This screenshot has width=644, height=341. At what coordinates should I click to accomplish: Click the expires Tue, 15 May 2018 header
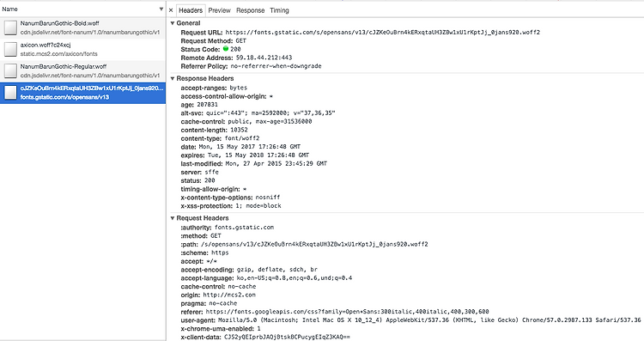[x=245, y=155]
